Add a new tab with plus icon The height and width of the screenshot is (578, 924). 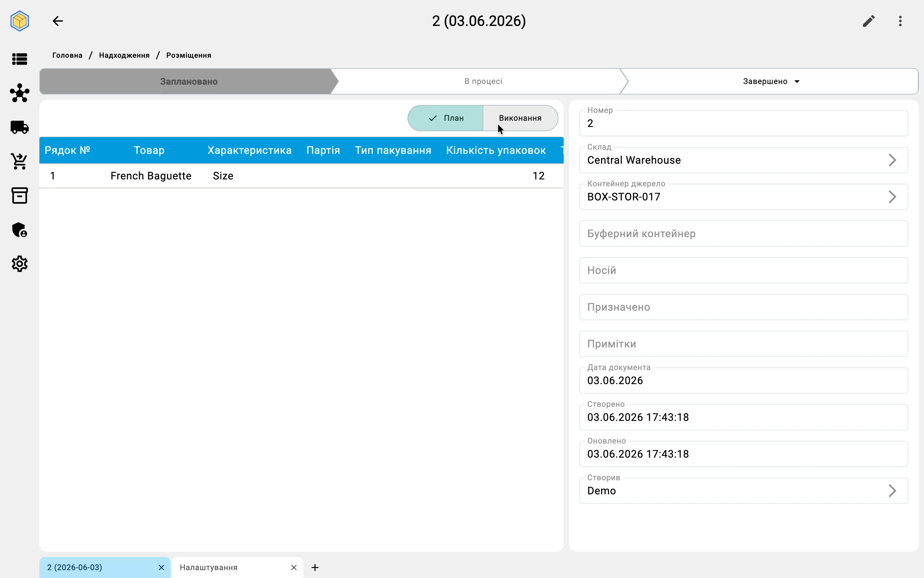click(x=315, y=567)
